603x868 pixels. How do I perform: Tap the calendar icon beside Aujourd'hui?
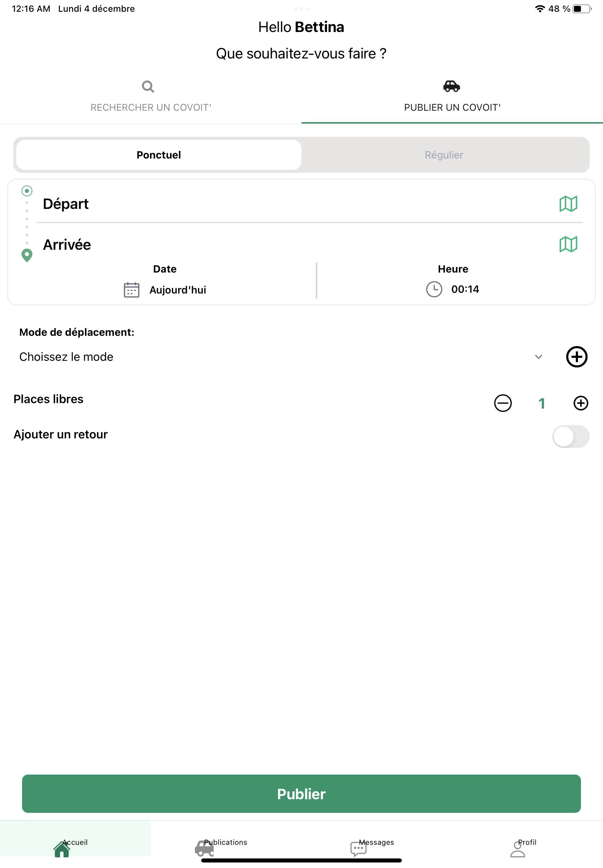tap(132, 290)
